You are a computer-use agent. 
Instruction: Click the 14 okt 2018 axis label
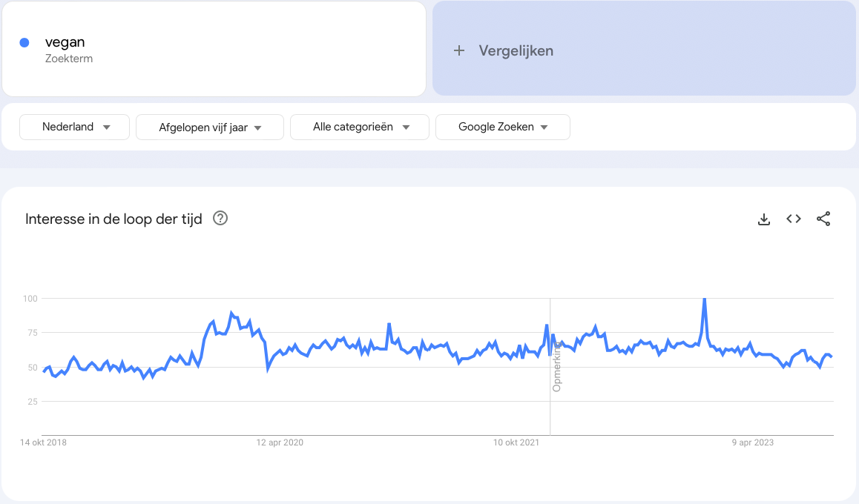(44, 442)
